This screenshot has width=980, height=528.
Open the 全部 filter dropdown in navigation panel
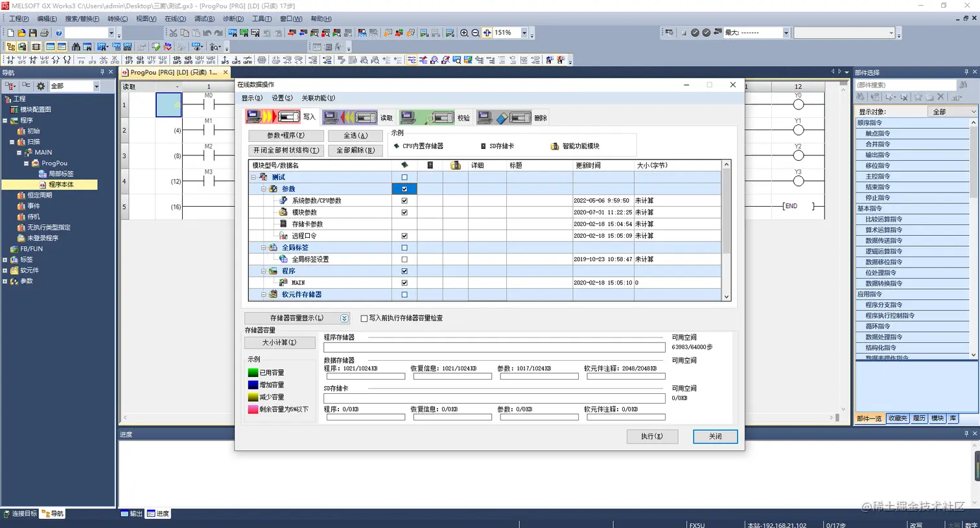coord(97,86)
